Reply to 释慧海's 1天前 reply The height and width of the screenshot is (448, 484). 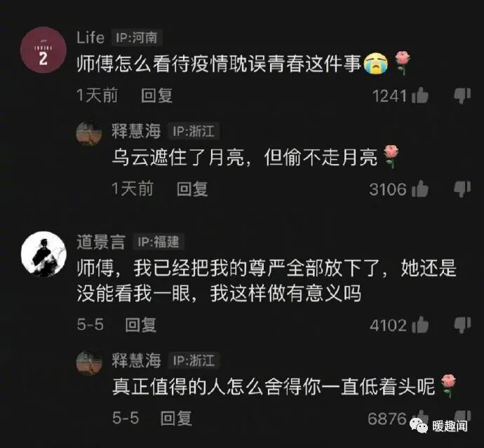192,189
